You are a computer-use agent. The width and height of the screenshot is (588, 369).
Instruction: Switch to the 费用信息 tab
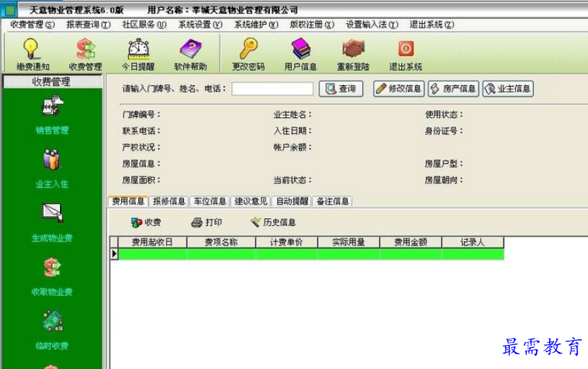pyautogui.click(x=128, y=201)
